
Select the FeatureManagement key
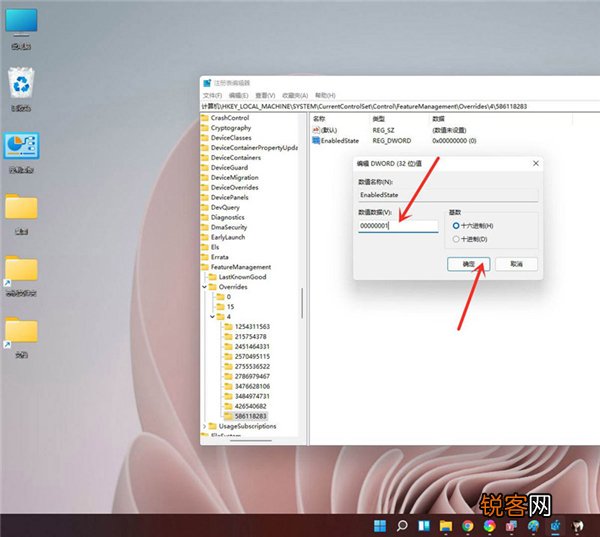pos(241,267)
